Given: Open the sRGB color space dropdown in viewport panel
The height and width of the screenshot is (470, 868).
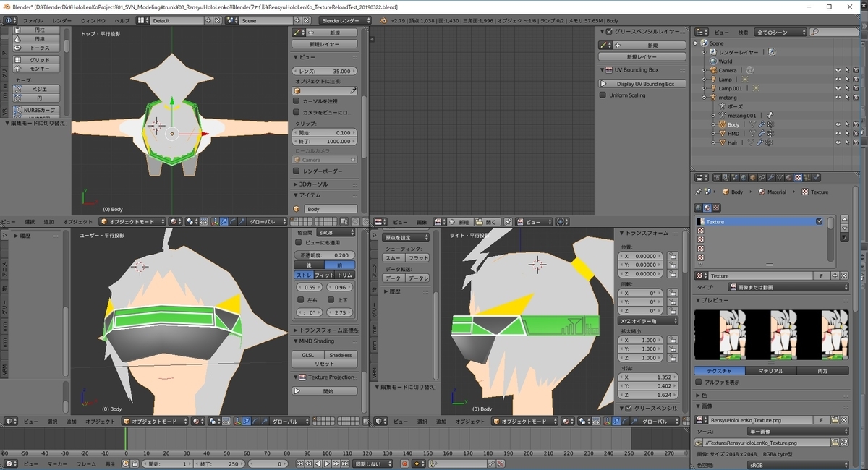Looking at the screenshot, I should coord(336,233).
